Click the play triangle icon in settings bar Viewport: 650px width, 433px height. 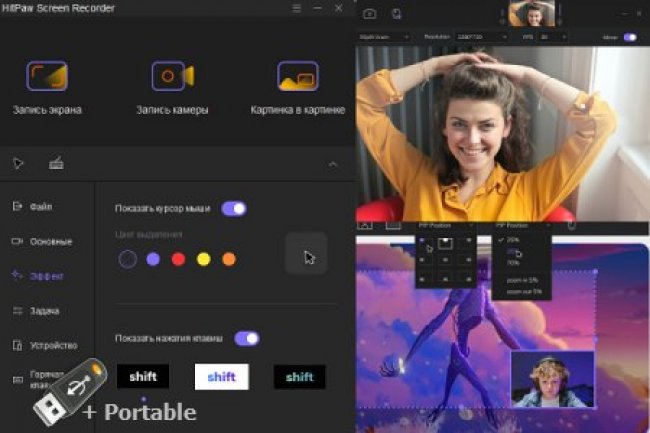(18, 163)
